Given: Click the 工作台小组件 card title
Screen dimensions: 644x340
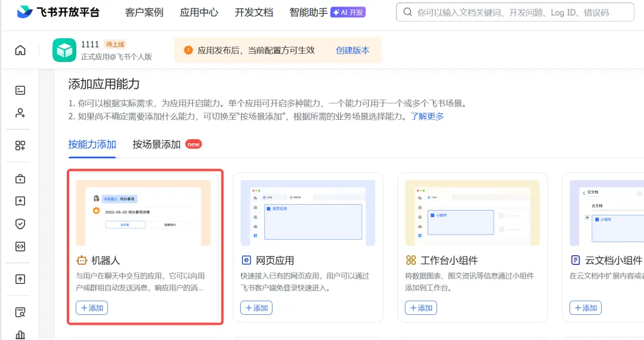Looking at the screenshot, I should pos(449,260).
